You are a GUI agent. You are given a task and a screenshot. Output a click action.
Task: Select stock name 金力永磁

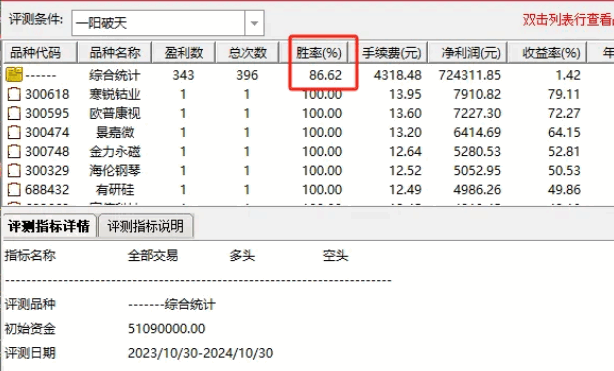click(115, 151)
